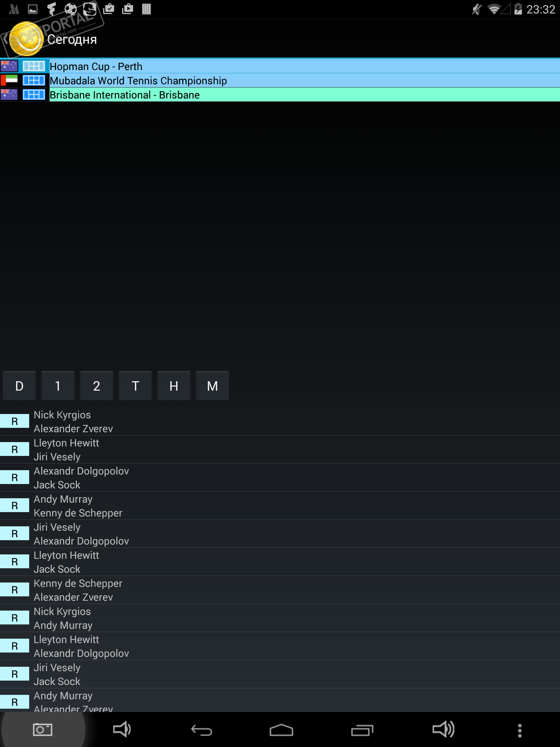Select the Mubadala World Tennis Championship tournament
The image size is (560, 747).
click(280, 80)
